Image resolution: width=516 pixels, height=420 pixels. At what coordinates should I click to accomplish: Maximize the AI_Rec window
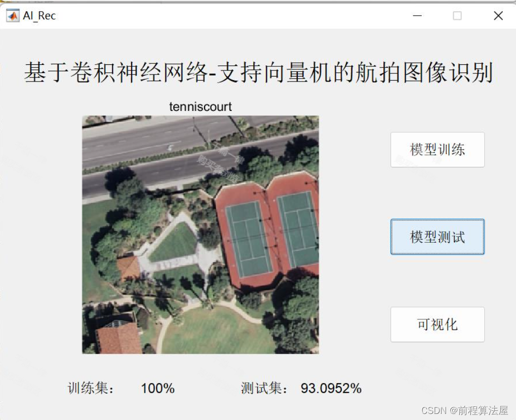457,16
